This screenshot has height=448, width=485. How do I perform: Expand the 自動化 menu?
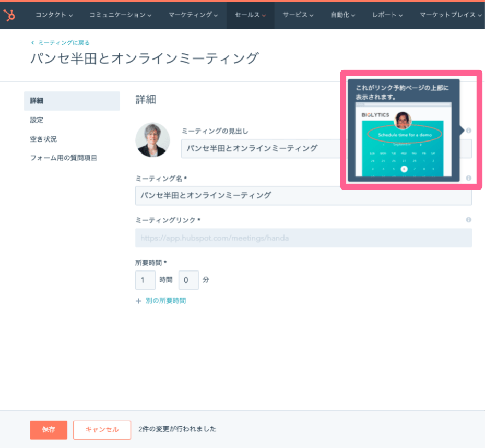pyautogui.click(x=343, y=15)
